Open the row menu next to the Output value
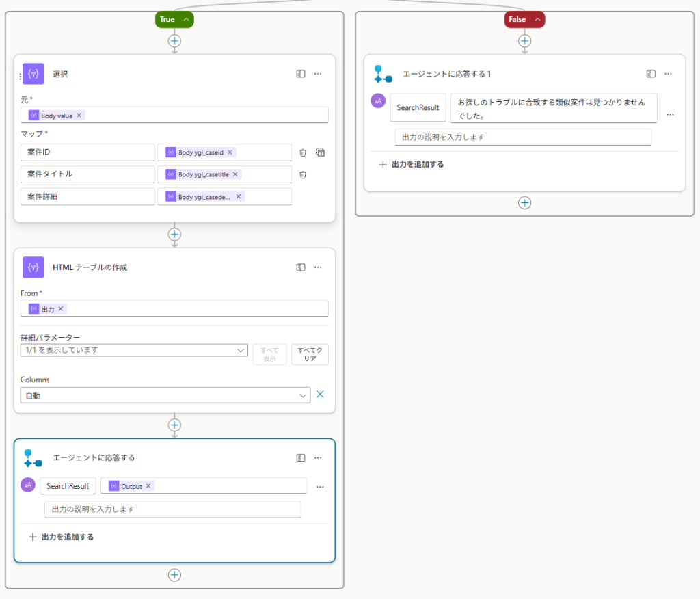This screenshot has width=700, height=599. pos(320,486)
